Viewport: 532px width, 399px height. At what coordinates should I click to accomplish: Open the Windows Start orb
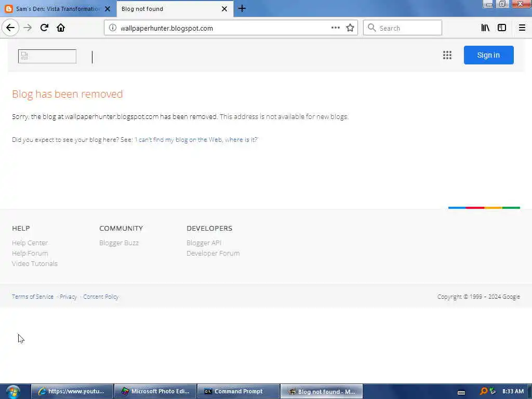pyautogui.click(x=13, y=392)
